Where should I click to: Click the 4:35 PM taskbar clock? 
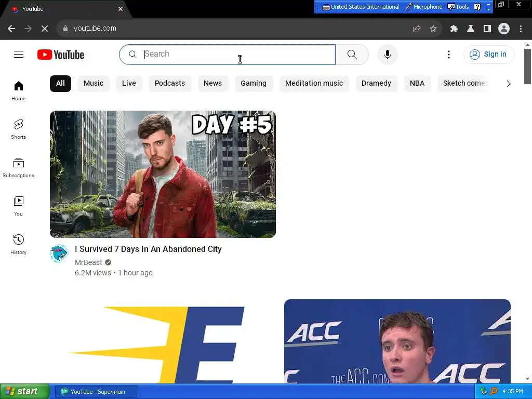[513, 392]
